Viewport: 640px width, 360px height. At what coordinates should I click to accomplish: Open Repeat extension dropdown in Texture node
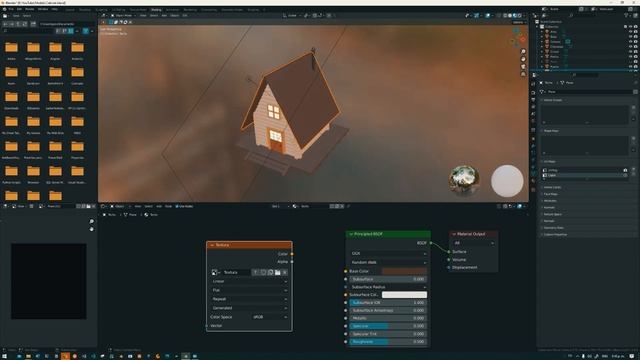249,299
